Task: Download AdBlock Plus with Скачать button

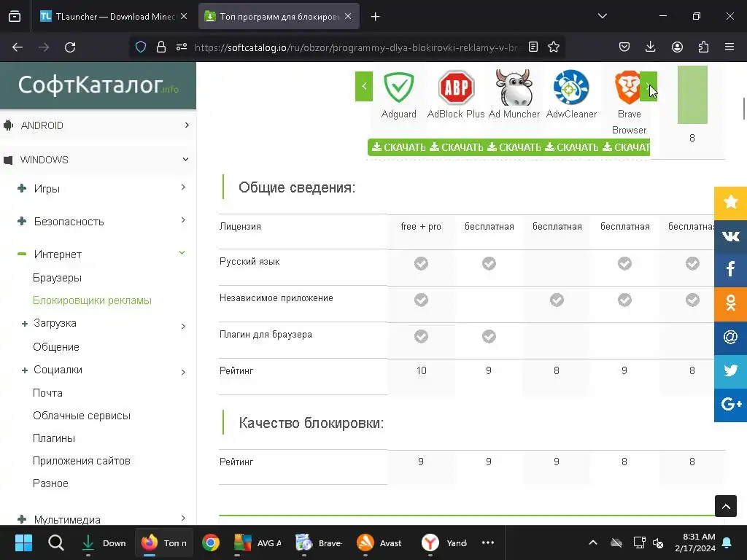Action: 457,147
